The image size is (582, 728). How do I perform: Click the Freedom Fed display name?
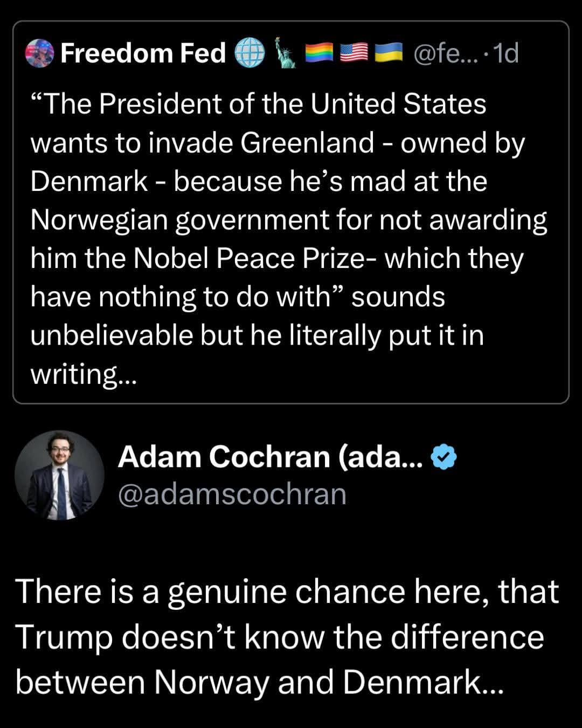click(x=143, y=53)
